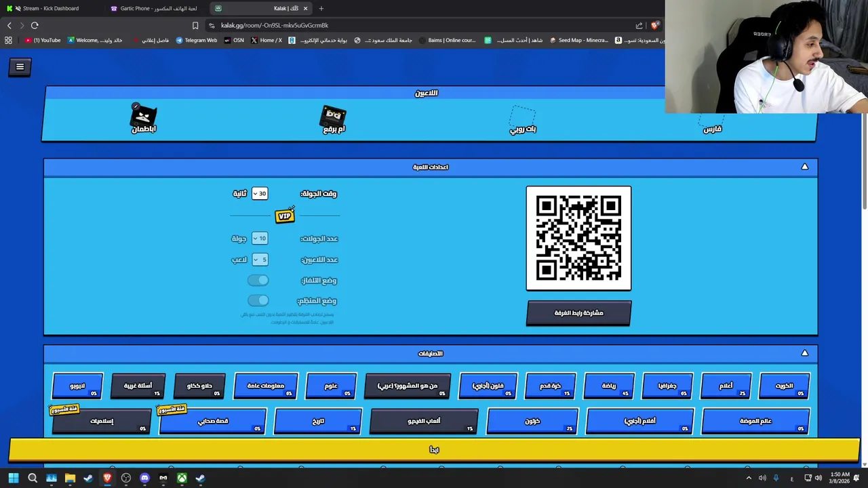Select the أعلام category

[726, 386]
